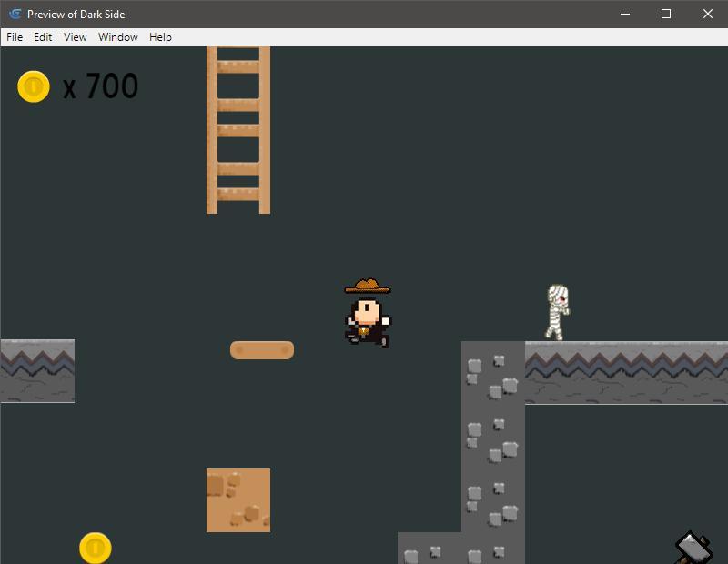The height and width of the screenshot is (564, 728).
Task: Click the small floating wooden platform
Action: pyautogui.click(x=262, y=350)
